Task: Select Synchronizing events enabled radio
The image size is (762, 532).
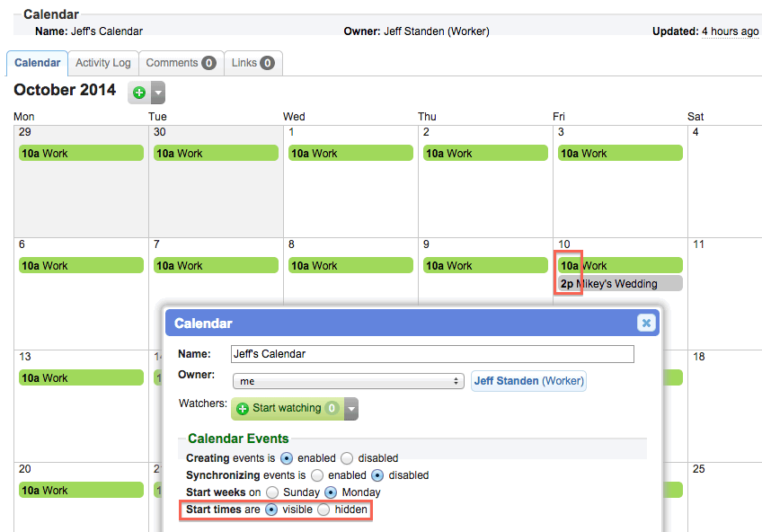Action: click(x=317, y=475)
